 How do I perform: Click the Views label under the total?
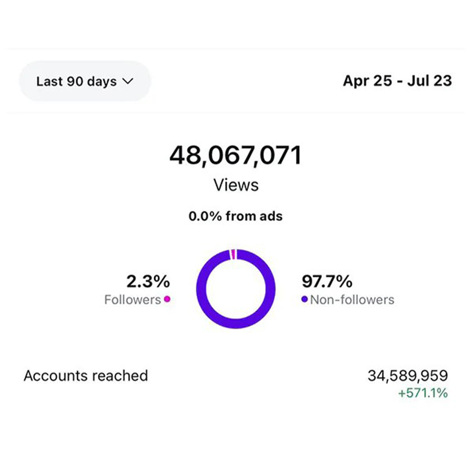(x=236, y=184)
